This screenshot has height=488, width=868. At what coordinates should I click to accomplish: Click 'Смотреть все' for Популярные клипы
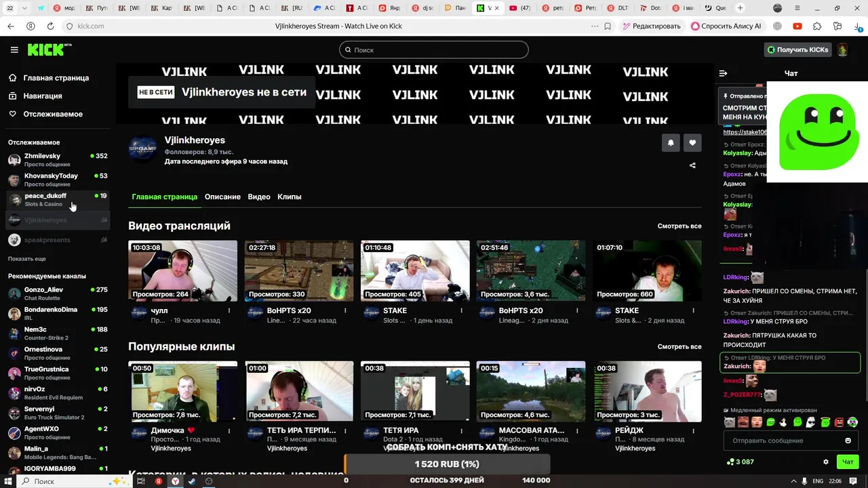pyautogui.click(x=679, y=346)
